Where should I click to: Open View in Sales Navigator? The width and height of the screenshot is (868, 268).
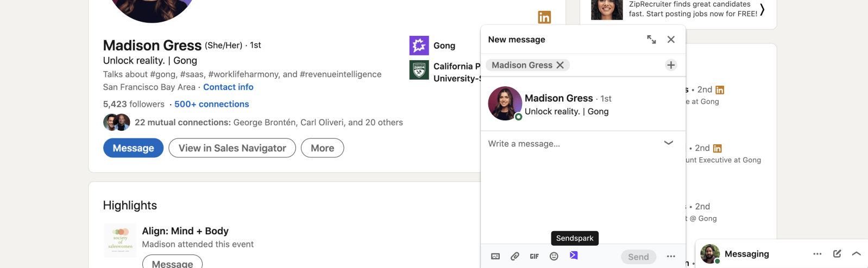tap(232, 148)
